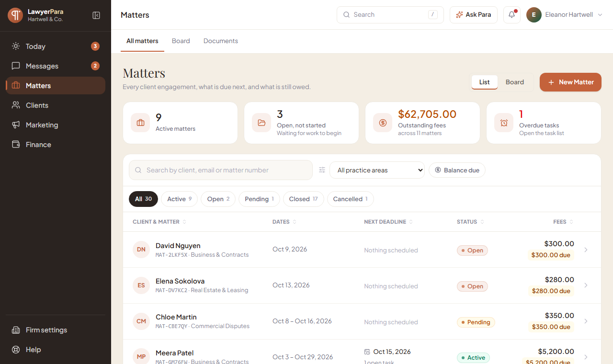Click the Pending status badge for Chloe Martin
Screen dimensions: 613x364
point(476,322)
